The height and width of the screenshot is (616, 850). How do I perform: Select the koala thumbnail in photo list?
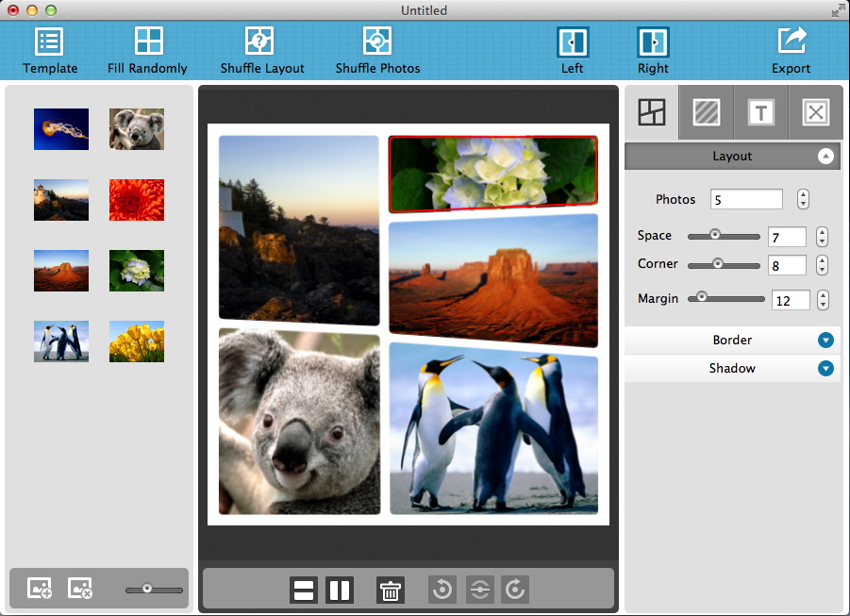pos(137,129)
